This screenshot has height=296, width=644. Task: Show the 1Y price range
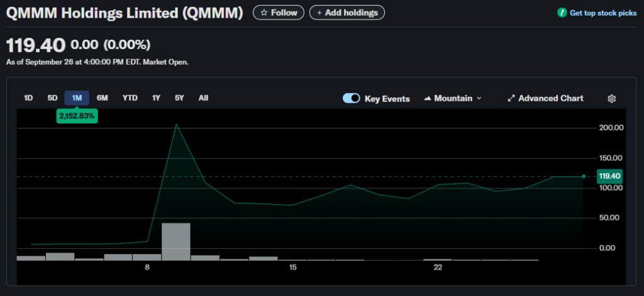156,98
